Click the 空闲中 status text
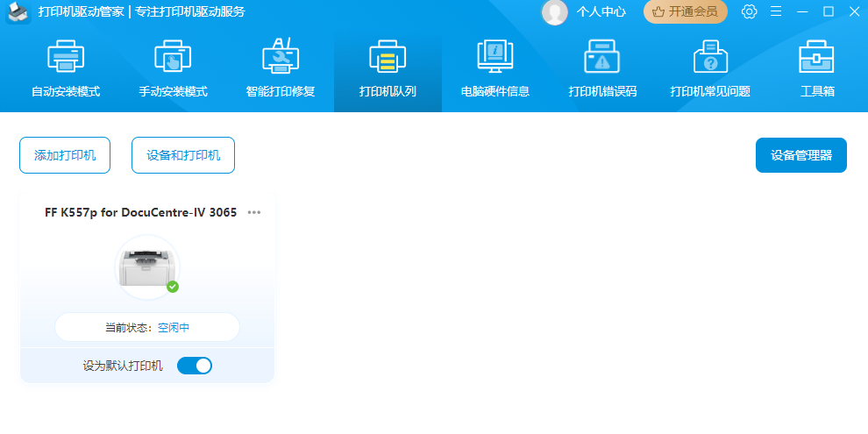Screen dimensions: 868x434 (174, 328)
